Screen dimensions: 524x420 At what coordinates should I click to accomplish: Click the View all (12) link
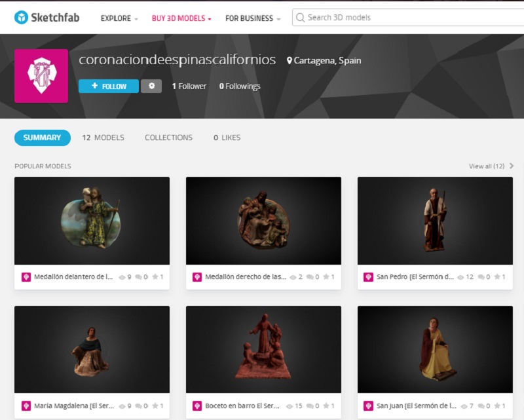click(x=487, y=166)
